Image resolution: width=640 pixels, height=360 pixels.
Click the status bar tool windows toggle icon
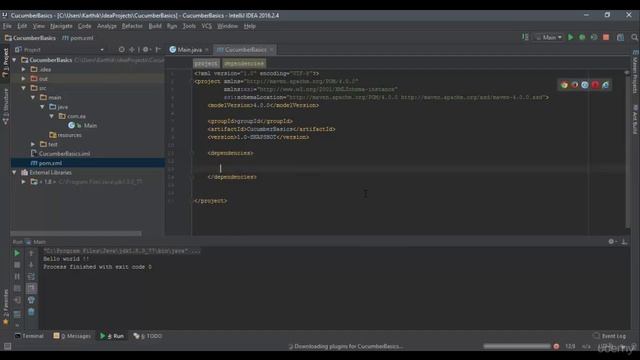[7, 346]
